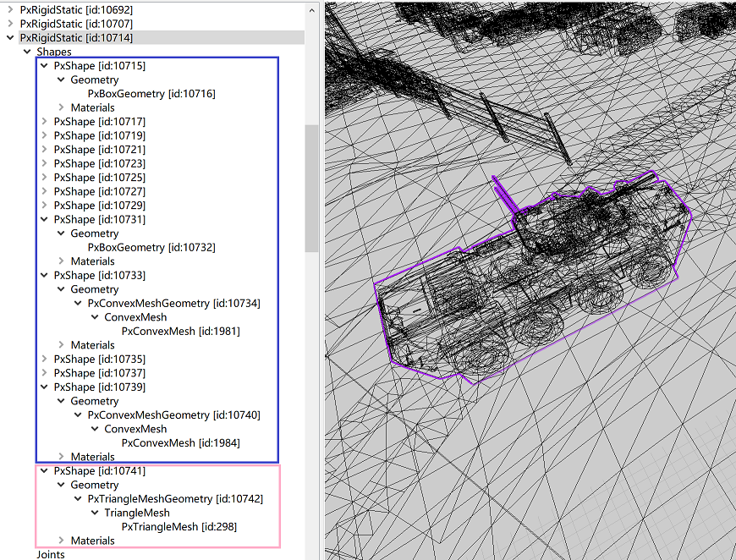This screenshot has height=560, width=736.
Task: Expand PxShape id:10729 chevron
Action: (44, 206)
